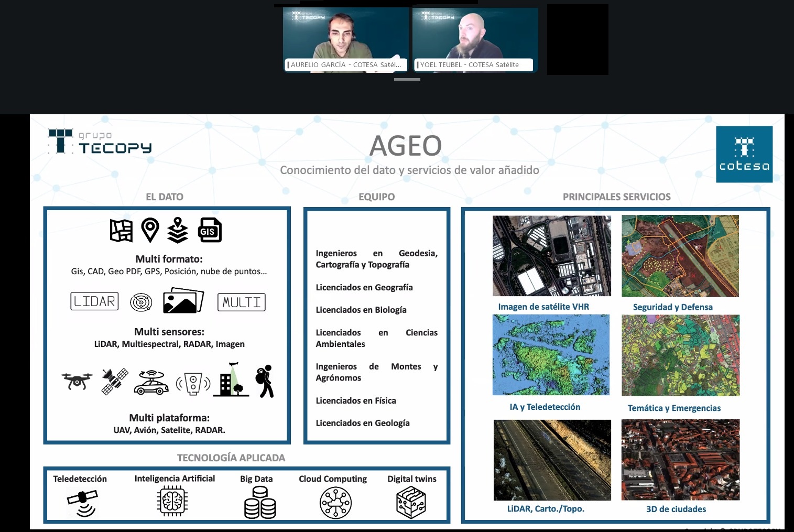Click the Inteligencia Artificial brain chip icon
This screenshot has height=532, width=794.
[172, 502]
